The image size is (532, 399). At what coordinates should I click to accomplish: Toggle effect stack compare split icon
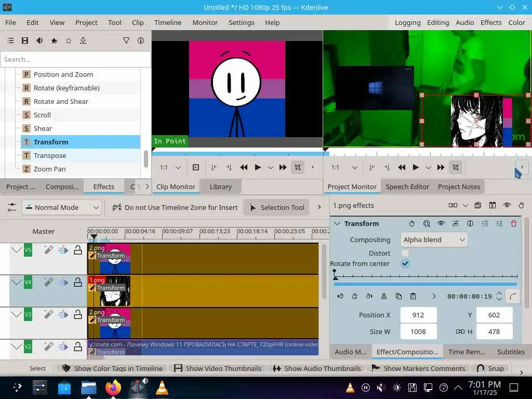click(x=493, y=205)
